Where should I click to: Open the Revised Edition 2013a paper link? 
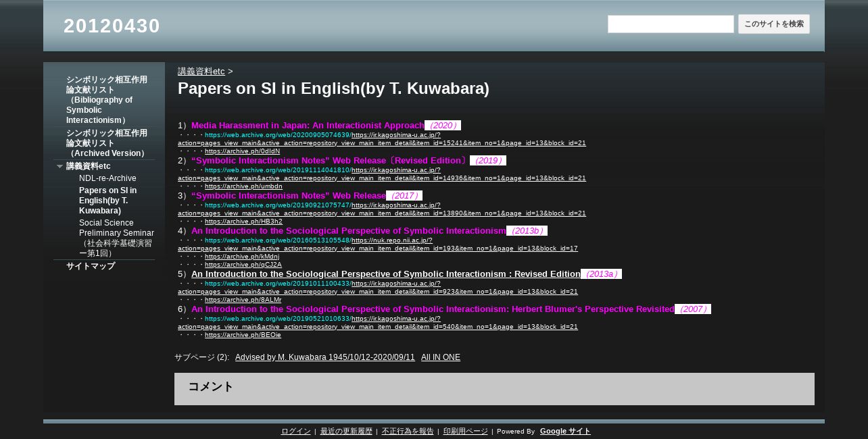(x=386, y=274)
